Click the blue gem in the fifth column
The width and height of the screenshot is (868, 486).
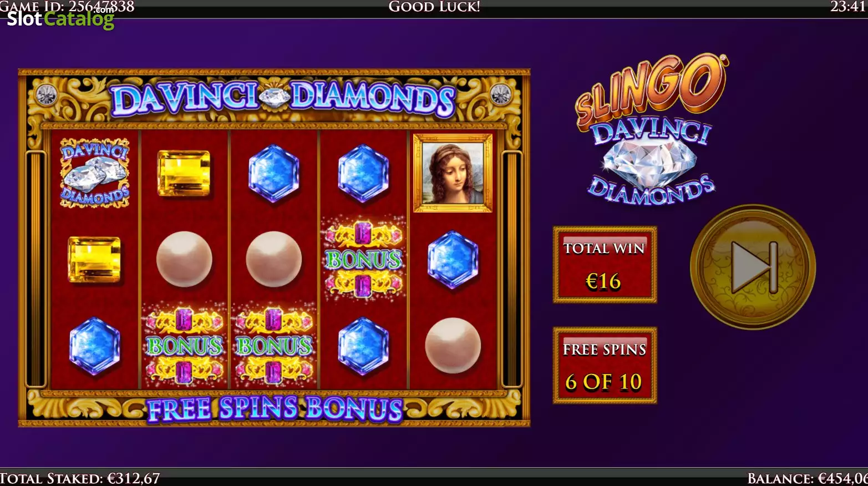click(x=453, y=260)
